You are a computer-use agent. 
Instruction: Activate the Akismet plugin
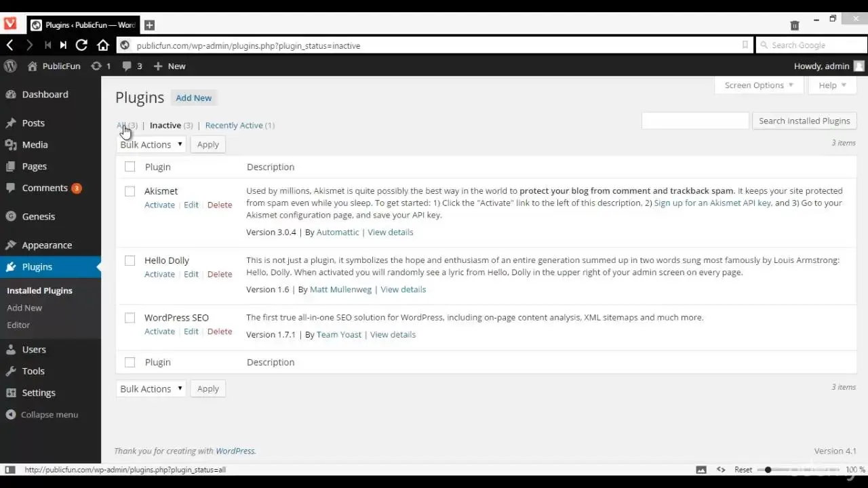(159, 205)
